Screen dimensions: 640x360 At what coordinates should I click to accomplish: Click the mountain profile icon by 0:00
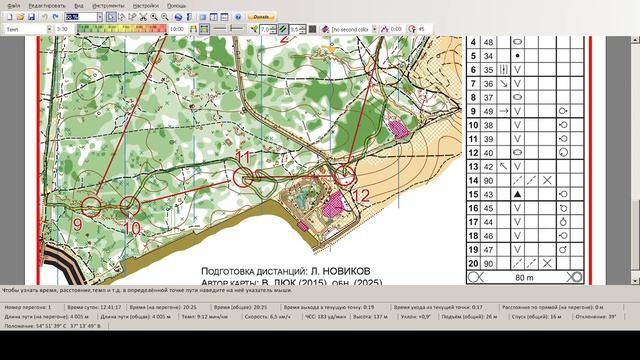(x=384, y=29)
